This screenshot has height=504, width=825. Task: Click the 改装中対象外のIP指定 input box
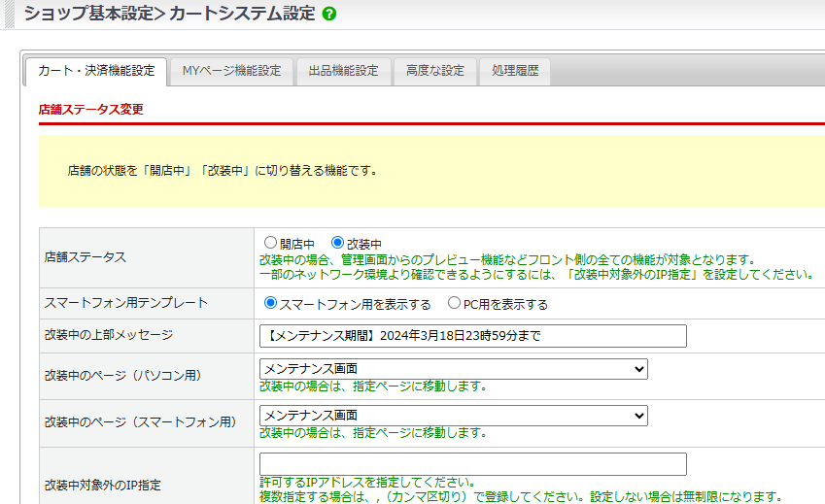click(x=472, y=464)
